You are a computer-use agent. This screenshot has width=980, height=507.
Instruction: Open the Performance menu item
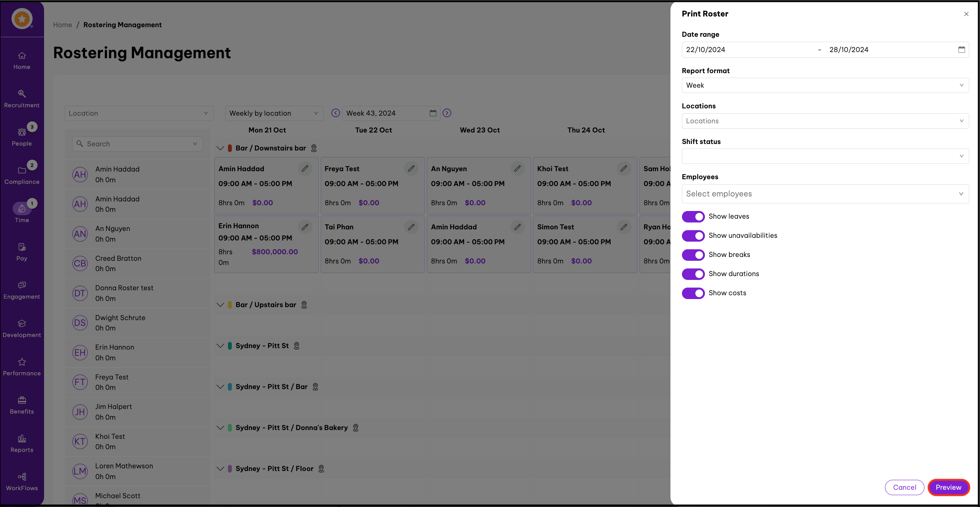point(22,366)
